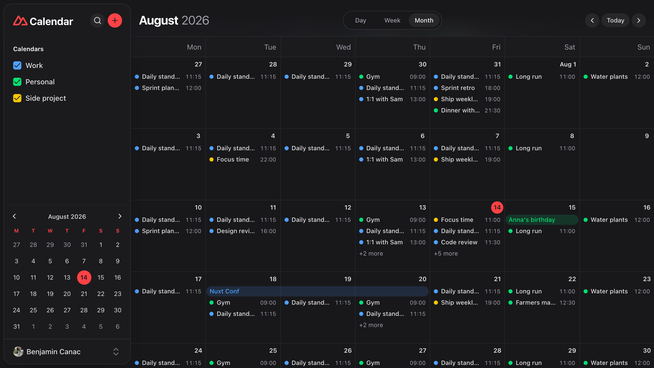Select day 22 in mini calendar
654x368 pixels.
(x=101, y=294)
